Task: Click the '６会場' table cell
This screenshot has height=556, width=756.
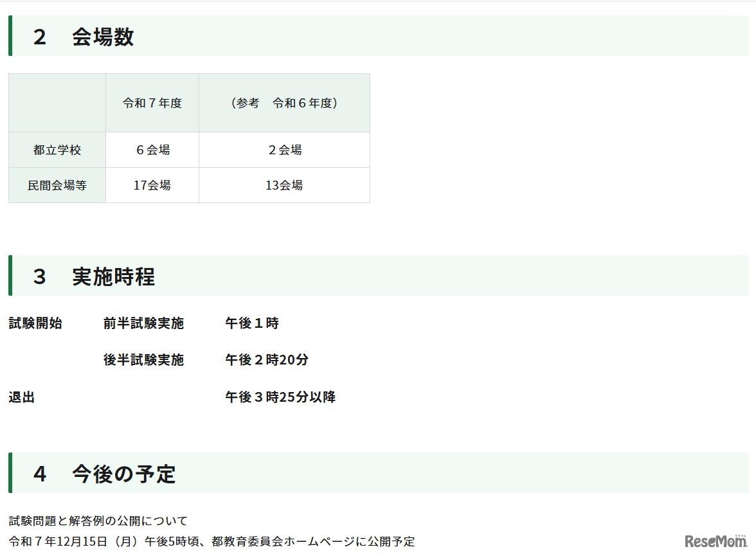Action: click(152, 150)
